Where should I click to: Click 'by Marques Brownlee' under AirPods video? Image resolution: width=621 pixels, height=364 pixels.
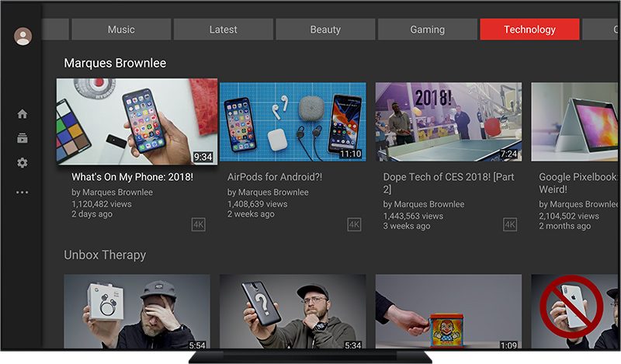pyautogui.click(x=268, y=192)
